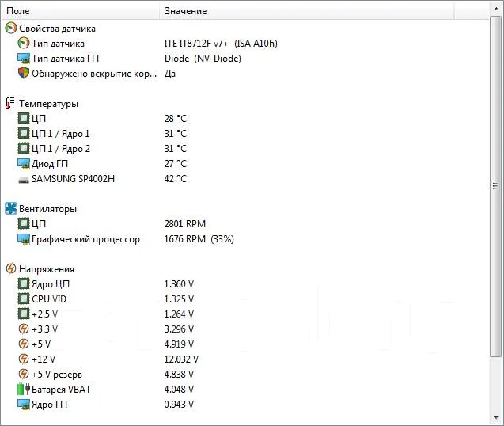Click the scrollbar up arrow
Image resolution: width=504 pixels, height=426 pixels.
(495, 10)
